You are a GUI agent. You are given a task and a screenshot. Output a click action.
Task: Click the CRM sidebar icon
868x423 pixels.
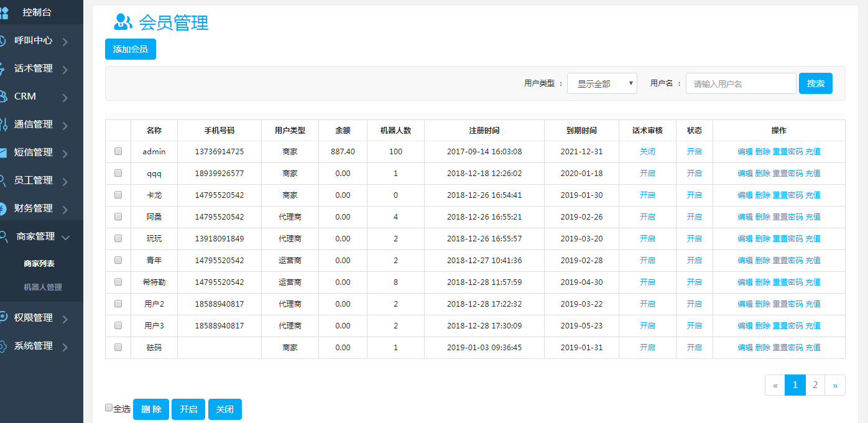click(x=3, y=96)
